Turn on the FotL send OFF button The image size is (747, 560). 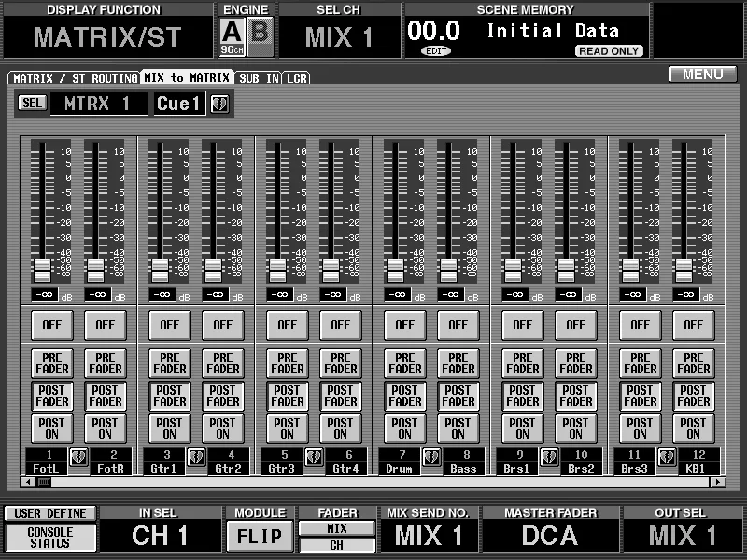(52, 325)
